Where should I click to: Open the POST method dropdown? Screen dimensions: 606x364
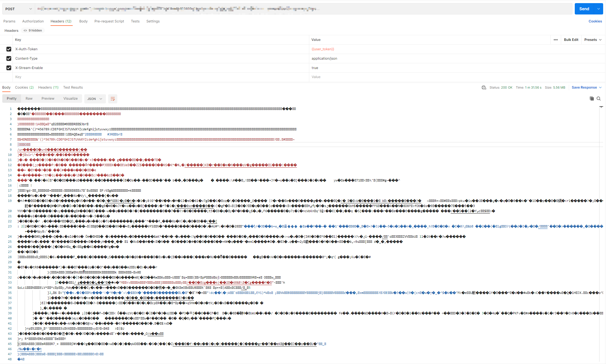pos(18,9)
